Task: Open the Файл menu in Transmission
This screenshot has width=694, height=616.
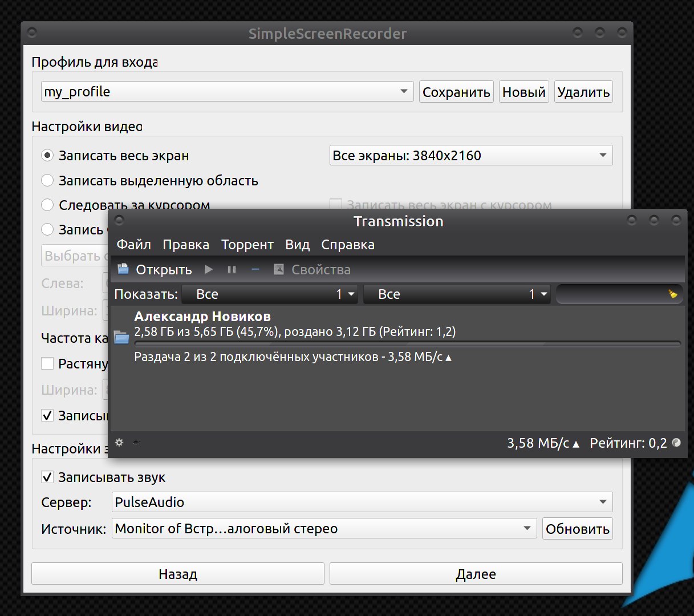Action: [134, 245]
